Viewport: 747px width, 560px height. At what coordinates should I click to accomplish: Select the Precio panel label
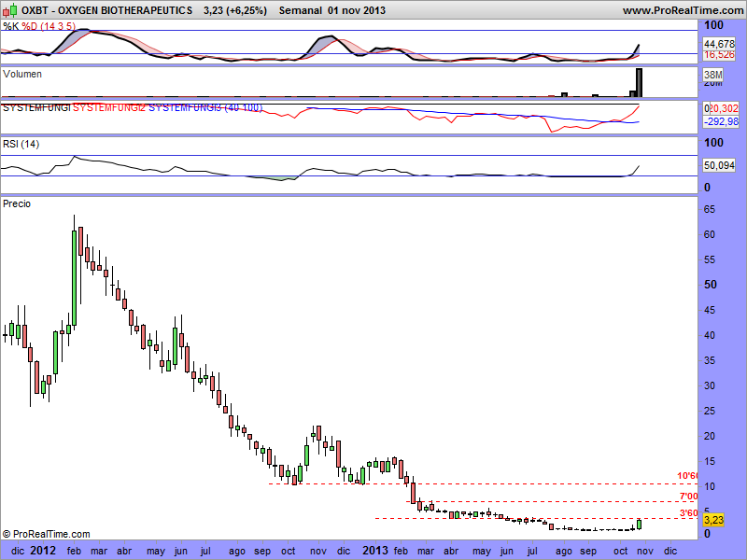tap(17, 203)
